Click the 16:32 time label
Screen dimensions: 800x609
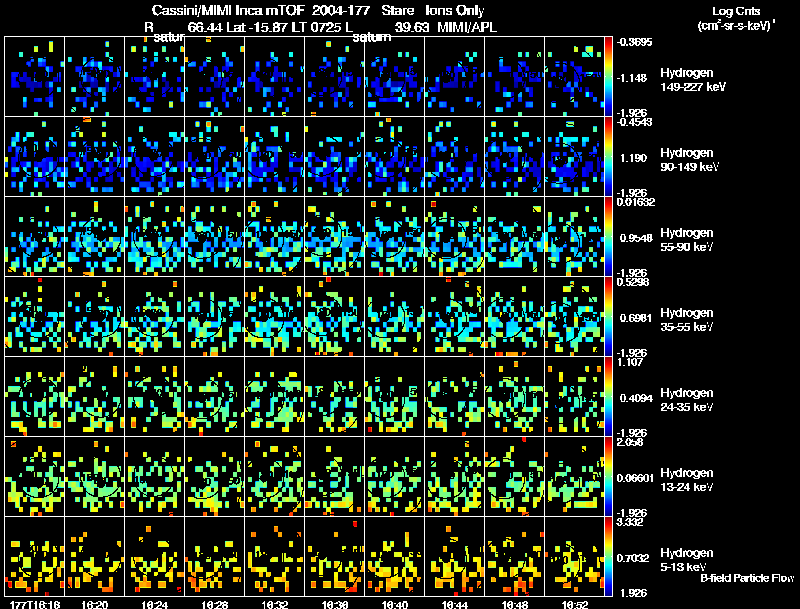[x=274, y=604]
